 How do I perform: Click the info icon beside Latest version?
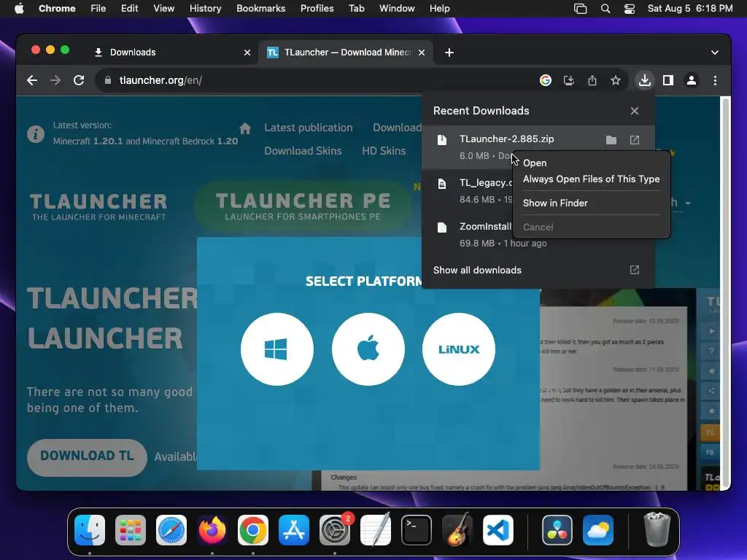[36, 134]
